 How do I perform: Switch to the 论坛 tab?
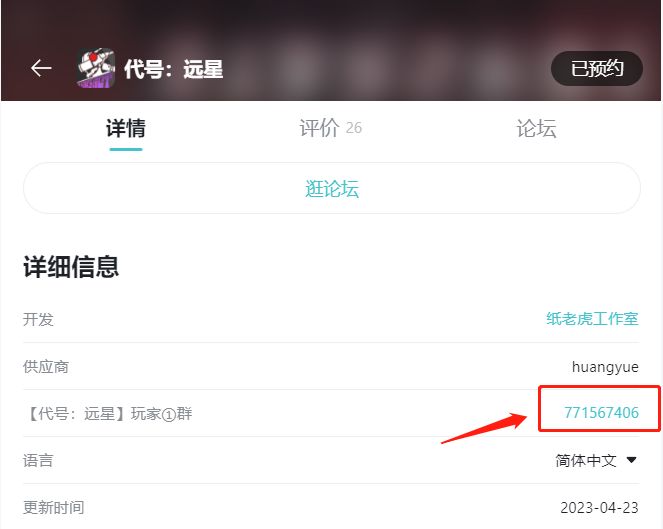pos(536,128)
